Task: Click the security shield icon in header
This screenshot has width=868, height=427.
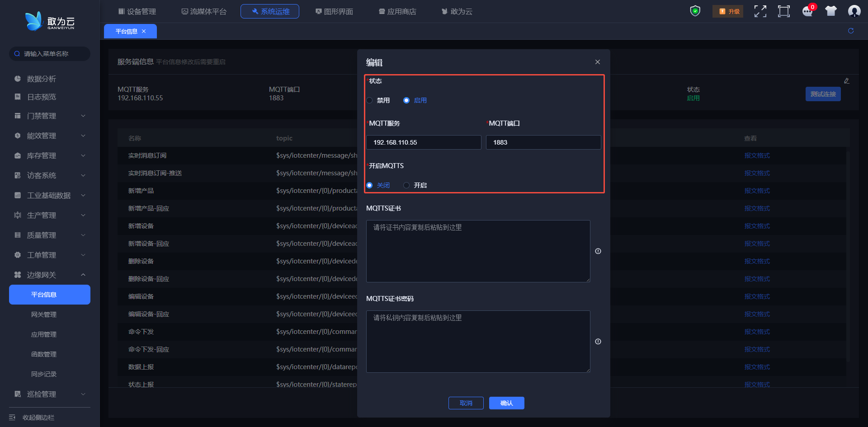Action: (695, 11)
